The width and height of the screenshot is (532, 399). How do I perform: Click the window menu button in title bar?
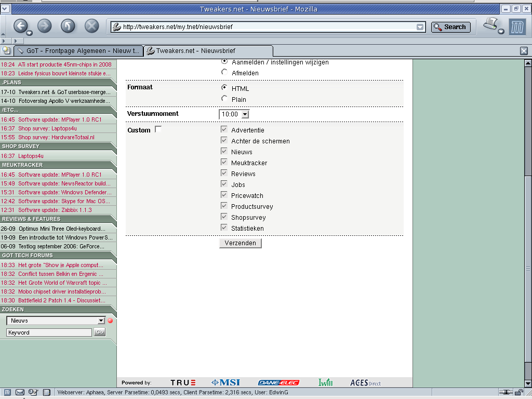[x=5, y=9]
